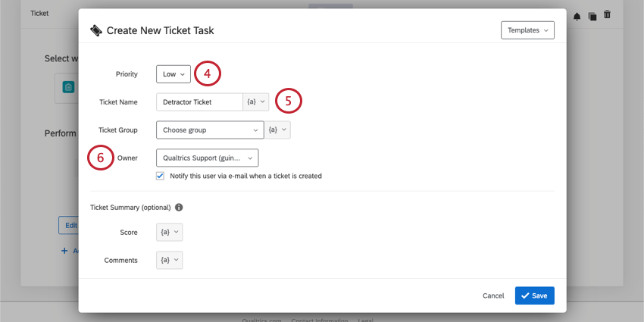Image resolution: width=644 pixels, height=322 pixels.
Task: Open the Score piped text dropdown
Action: click(169, 232)
